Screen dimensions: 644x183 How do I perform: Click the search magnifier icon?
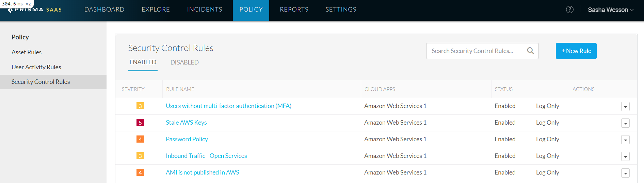point(530,51)
